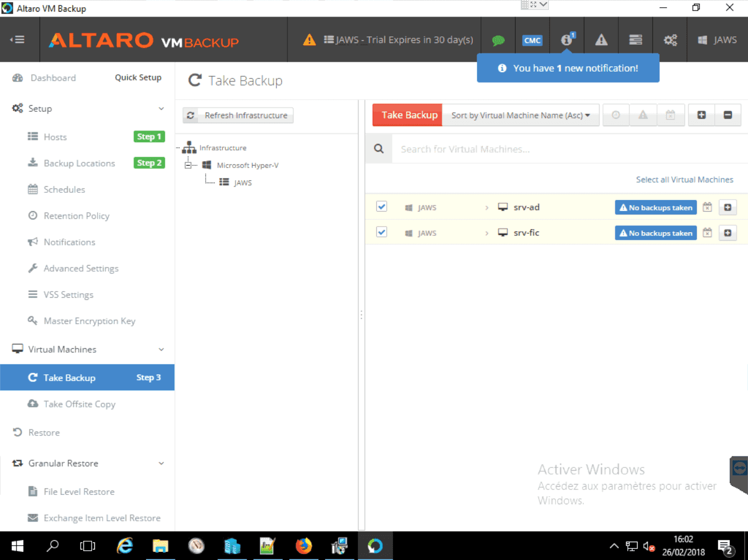Uncheck the srv-fic virtual machine checkbox

[381, 232]
